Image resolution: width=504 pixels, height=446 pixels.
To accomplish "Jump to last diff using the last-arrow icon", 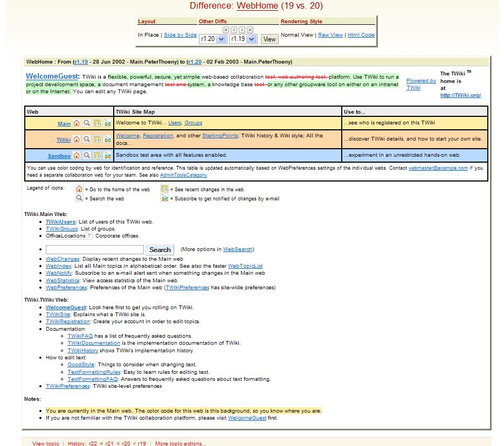I will point(250,30).
